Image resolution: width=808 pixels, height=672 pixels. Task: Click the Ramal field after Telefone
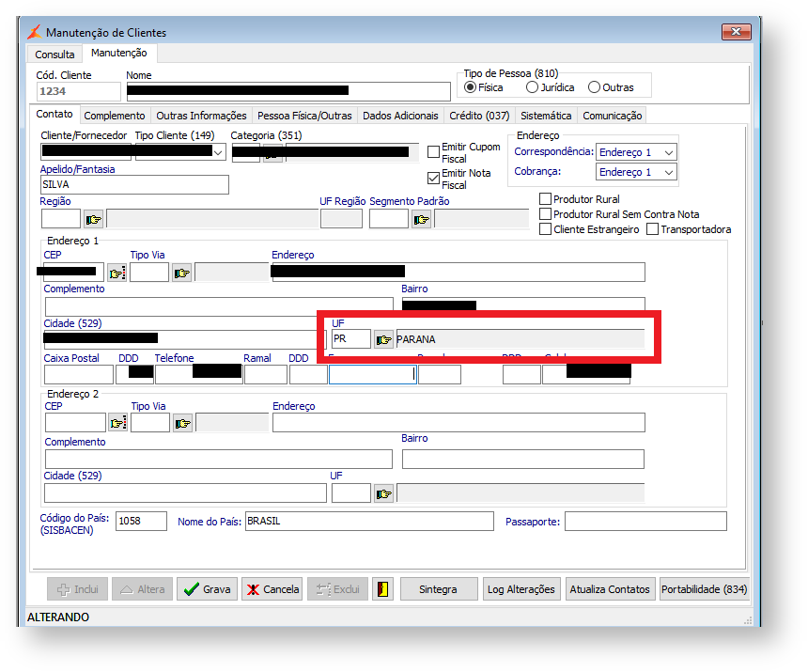pos(265,375)
